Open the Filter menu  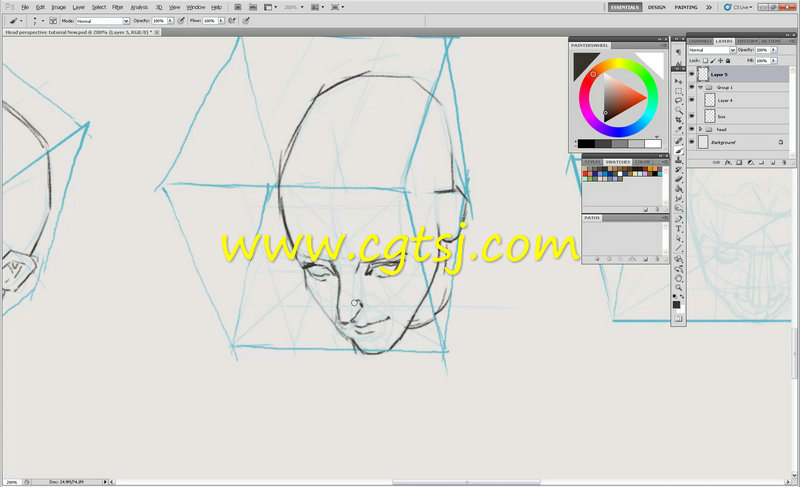(118, 7)
